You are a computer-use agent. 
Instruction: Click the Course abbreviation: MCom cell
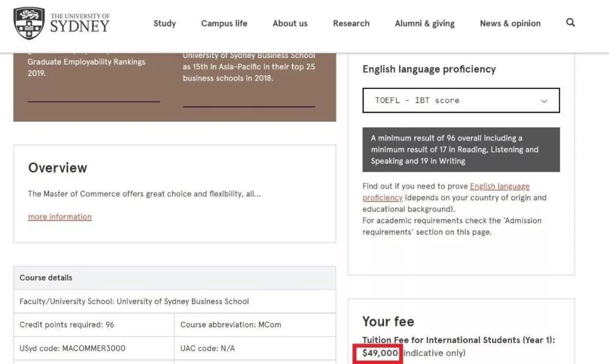pos(231,325)
